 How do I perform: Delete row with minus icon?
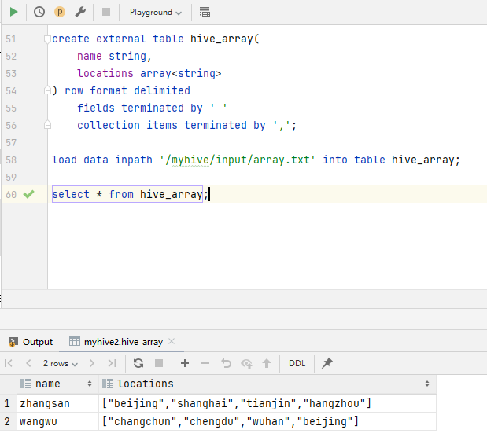point(205,363)
